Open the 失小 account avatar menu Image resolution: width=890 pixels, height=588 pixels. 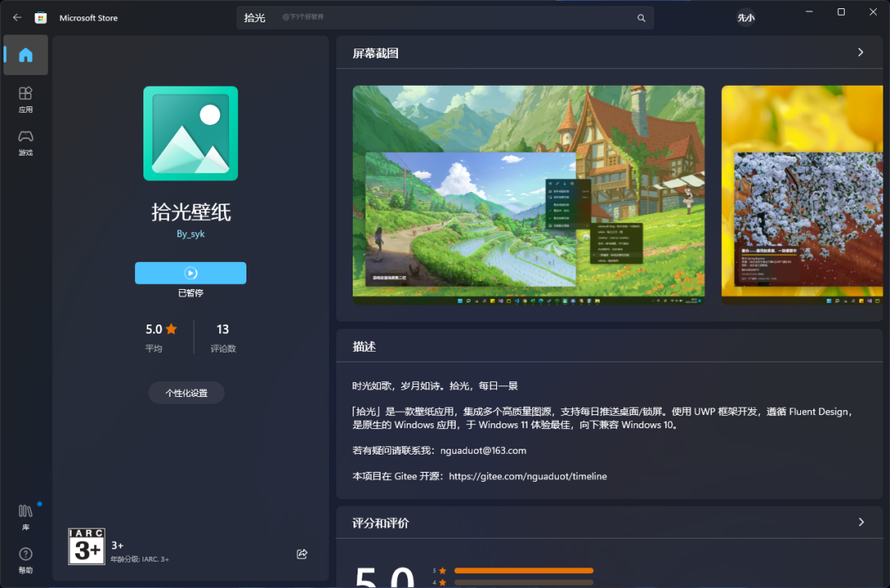[746, 17]
